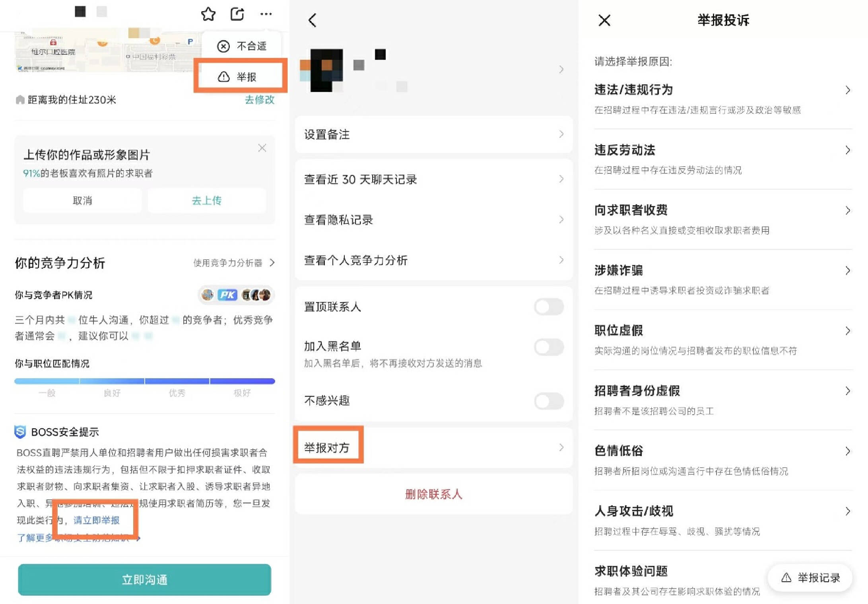
Task: Dismiss the photo upload card with X
Action: pos(262,148)
